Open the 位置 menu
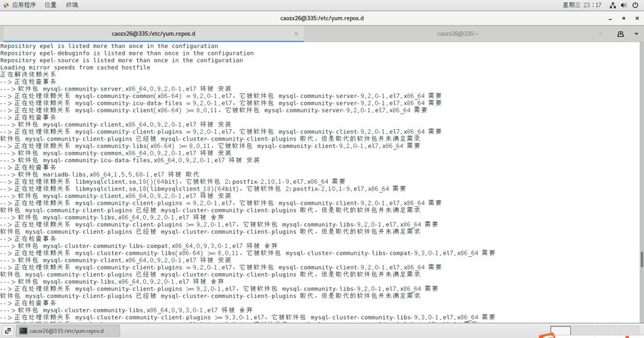The height and width of the screenshot is (338, 644). click(x=51, y=5)
